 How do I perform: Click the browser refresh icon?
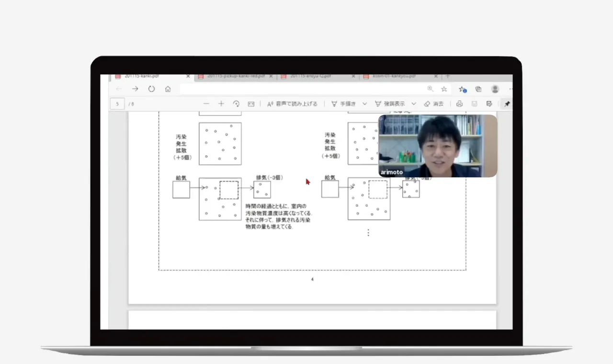[x=151, y=89]
